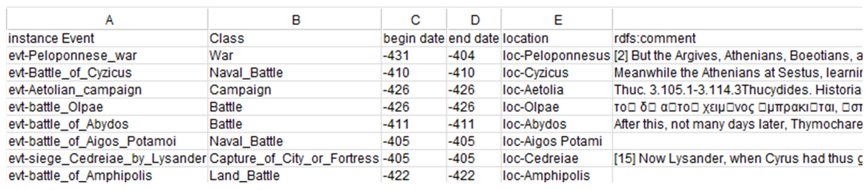Click the evt-Peloponnese_war cell
This screenshot has width=868, height=190.
click(107, 55)
